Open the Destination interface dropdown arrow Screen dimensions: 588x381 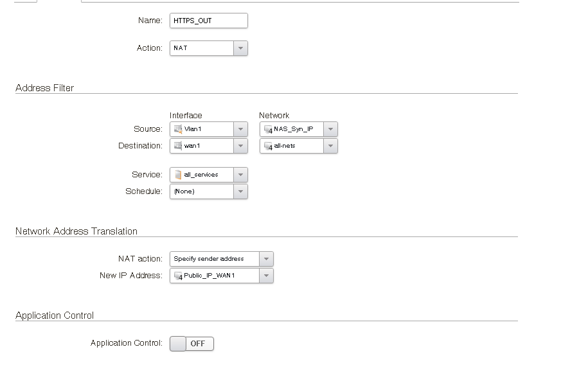tap(240, 146)
